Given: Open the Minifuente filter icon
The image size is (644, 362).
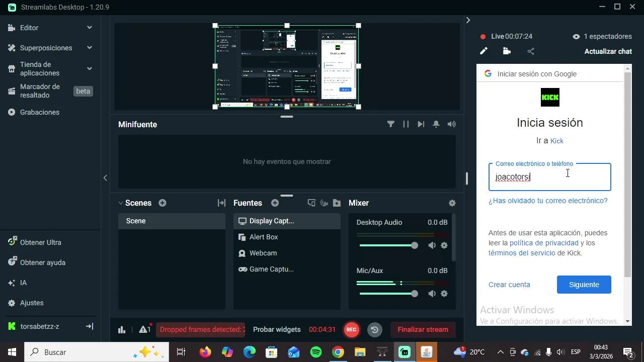Looking at the screenshot, I should (391, 124).
